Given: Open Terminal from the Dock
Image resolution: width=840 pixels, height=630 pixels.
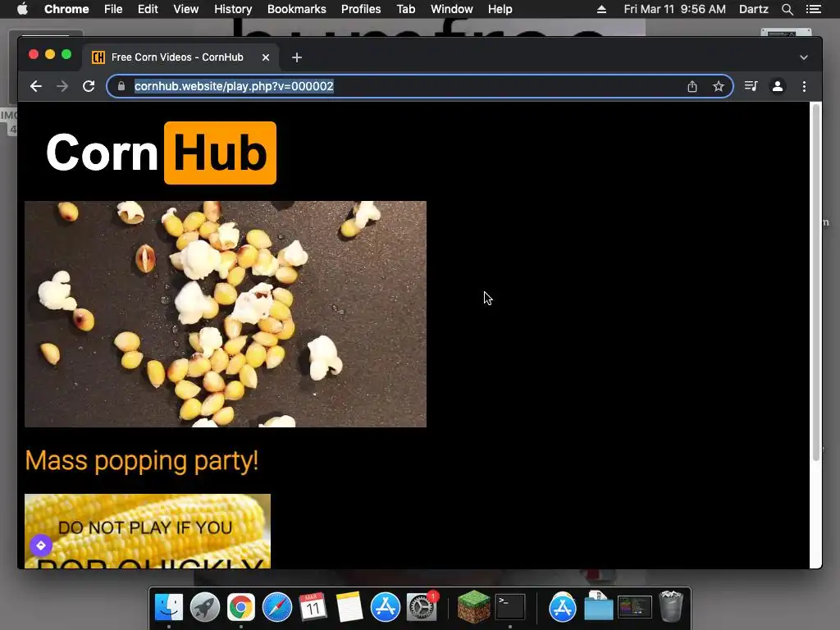Looking at the screenshot, I should click(x=510, y=607).
